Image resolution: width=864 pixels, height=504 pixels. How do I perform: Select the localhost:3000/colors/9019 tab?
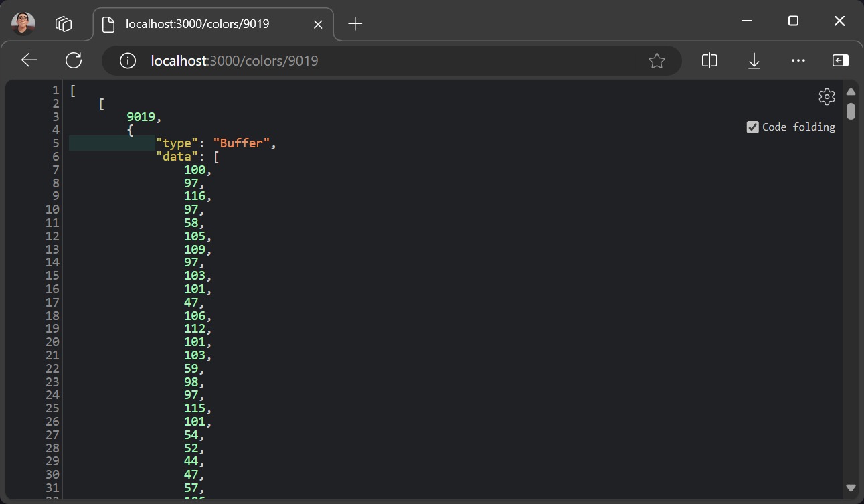coord(197,24)
